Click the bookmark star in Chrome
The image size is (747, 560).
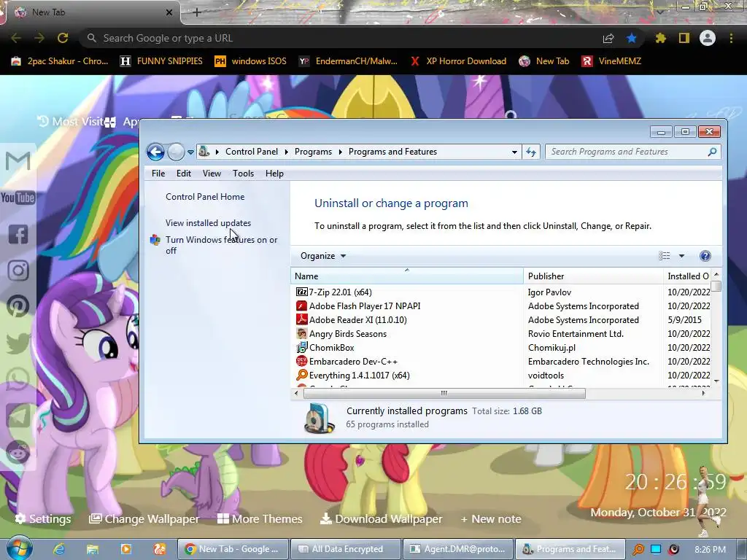coord(632,38)
